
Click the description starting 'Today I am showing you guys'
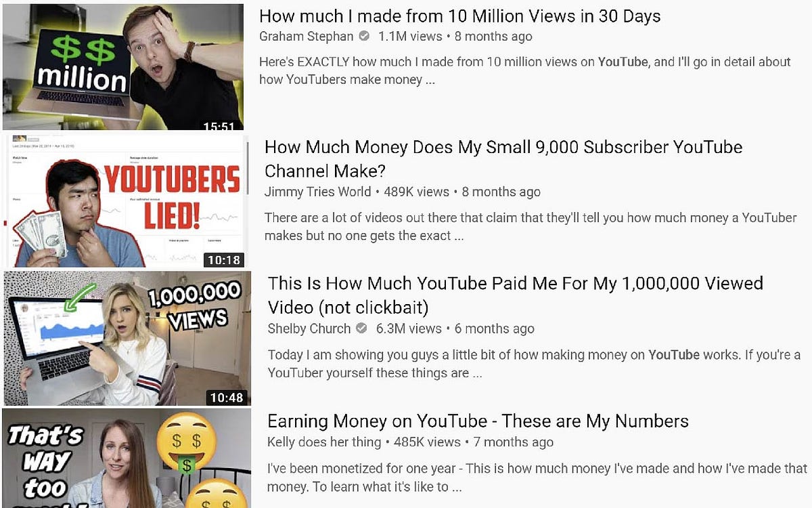point(535,364)
